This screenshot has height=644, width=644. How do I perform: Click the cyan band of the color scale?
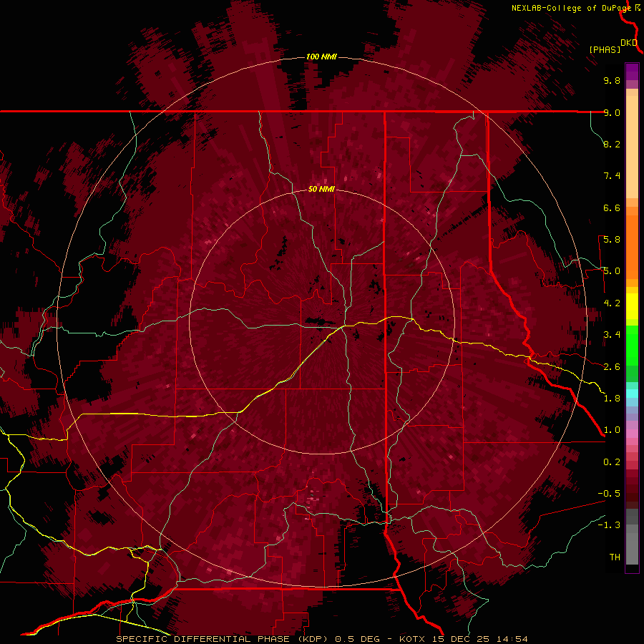click(x=632, y=394)
